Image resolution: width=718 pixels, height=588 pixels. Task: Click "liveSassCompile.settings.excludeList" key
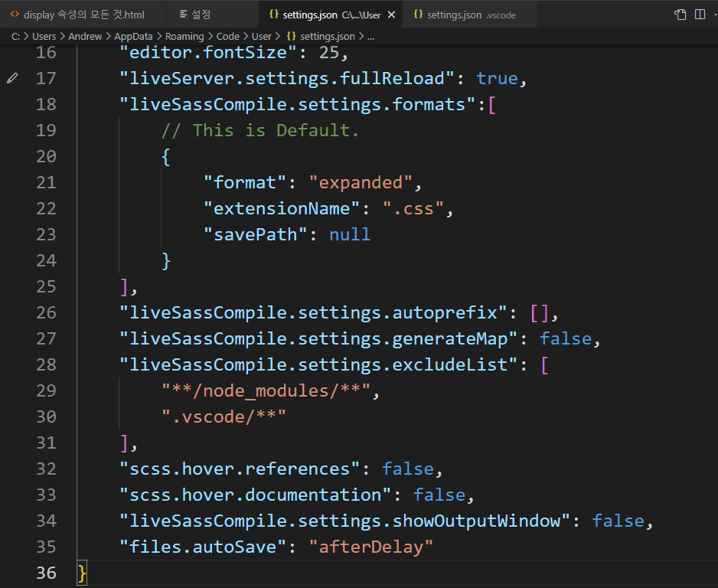click(318, 365)
